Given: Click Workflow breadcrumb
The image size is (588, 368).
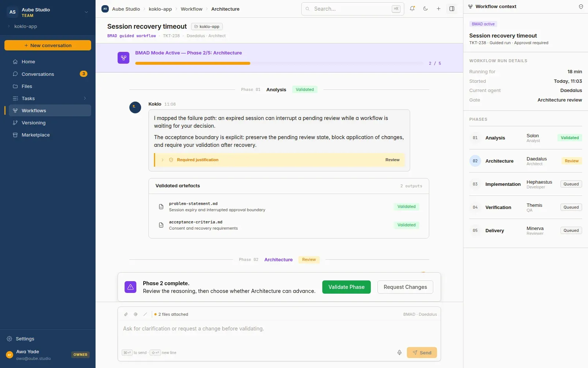Looking at the screenshot, I should point(191,9).
